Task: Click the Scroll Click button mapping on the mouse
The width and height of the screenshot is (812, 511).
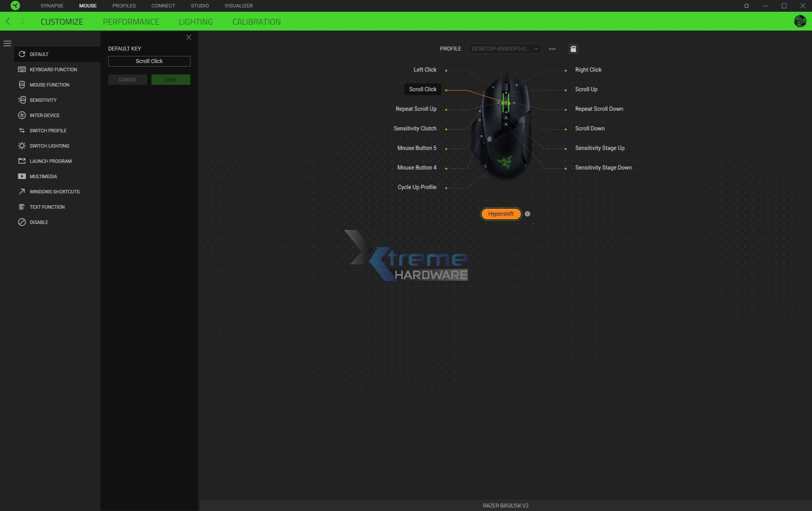Action: 422,89
